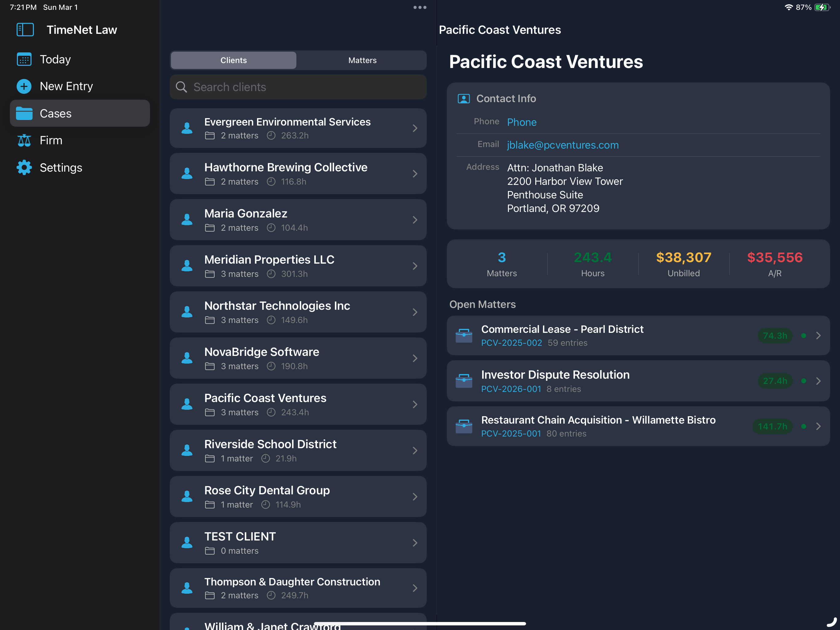Open Restaurant Chain Acquisition matter
The width and height of the screenshot is (840, 630).
click(638, 426)
